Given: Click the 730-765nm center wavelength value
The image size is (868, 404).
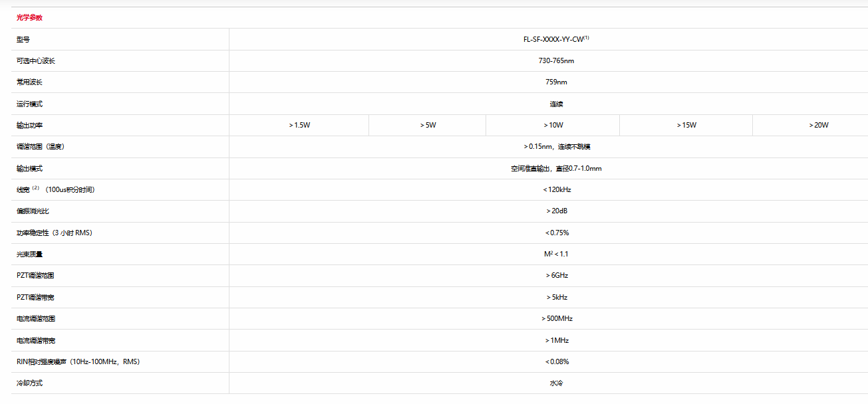Looking at the screenshot, I should coord(556,61).
